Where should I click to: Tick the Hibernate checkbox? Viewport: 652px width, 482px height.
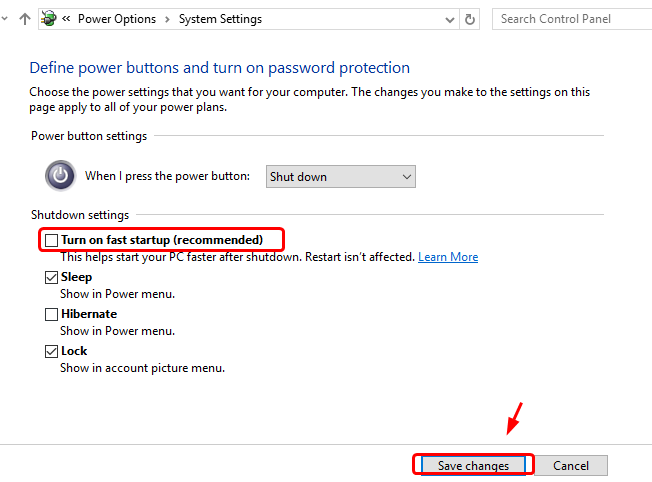pos(51,314)
